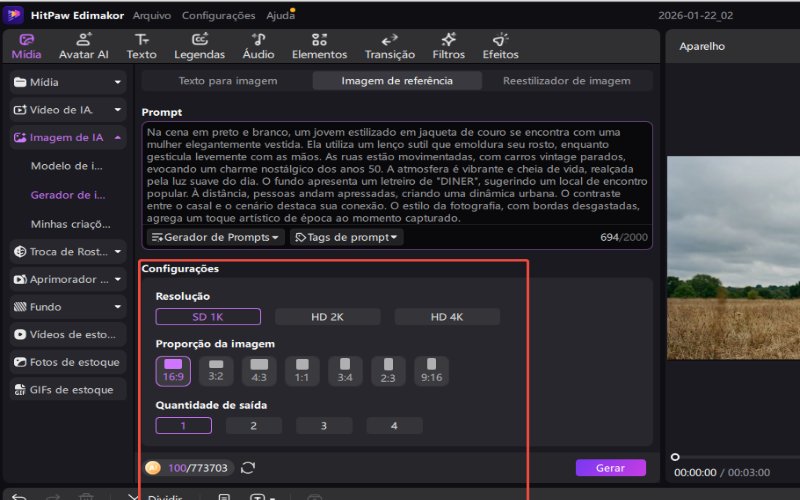
Task: Open Fotos de estoque in sidebar
Action: point(68,362)
